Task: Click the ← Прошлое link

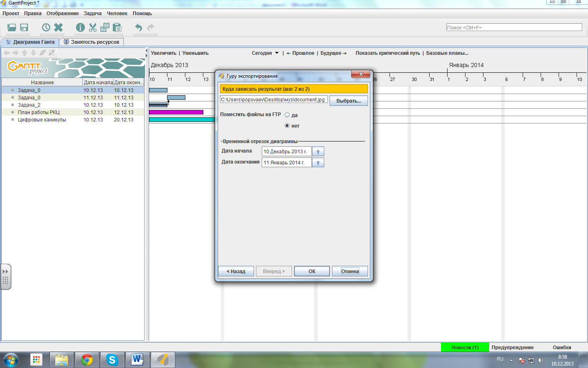Action: pyautogui.click(x=301, y=53)
